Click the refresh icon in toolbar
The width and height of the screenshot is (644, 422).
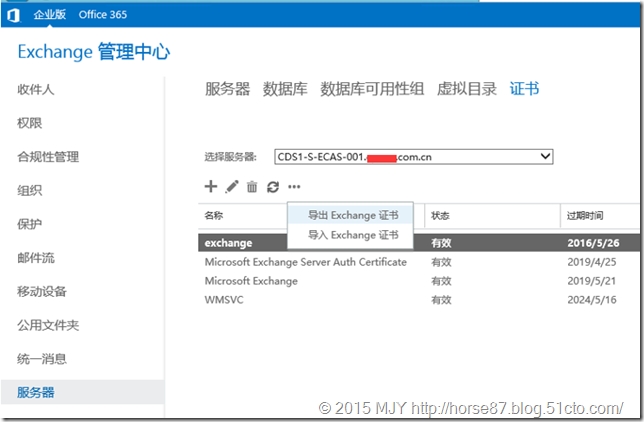pyautogui.click(x=272, y=187)
